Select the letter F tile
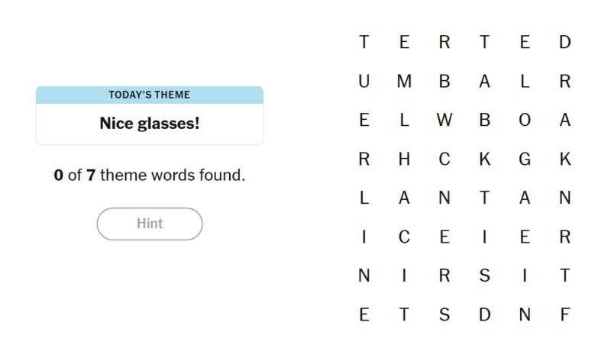611x364 pixels. (x=565, y=314)
